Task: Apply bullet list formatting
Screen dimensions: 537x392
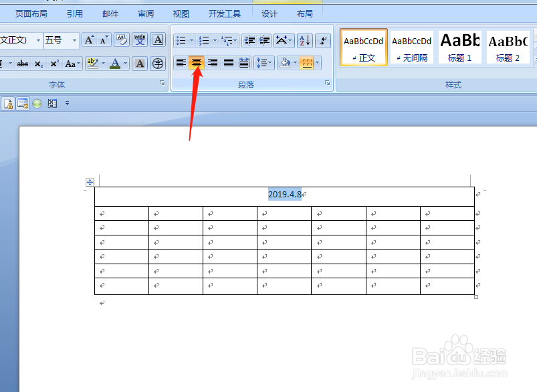Action: pyautogui.click(x=181, y=41)
